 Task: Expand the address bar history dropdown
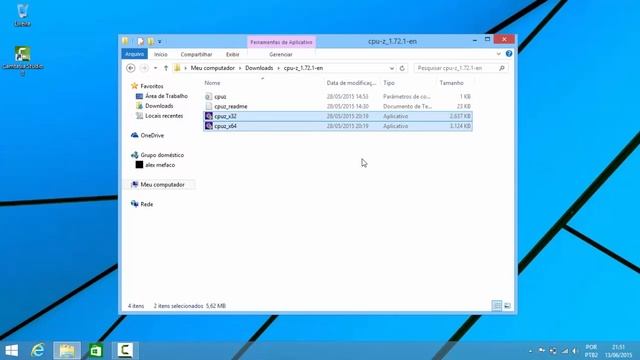tap(391, 68)
